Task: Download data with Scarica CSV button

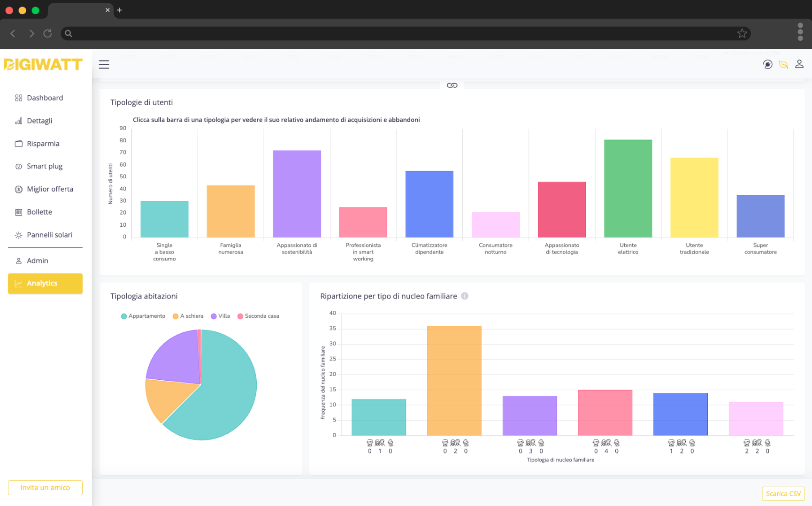Action: point(783,494)
